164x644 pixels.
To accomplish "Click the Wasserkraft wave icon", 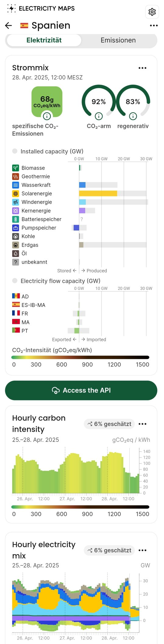I will click(x=16, y=185).
